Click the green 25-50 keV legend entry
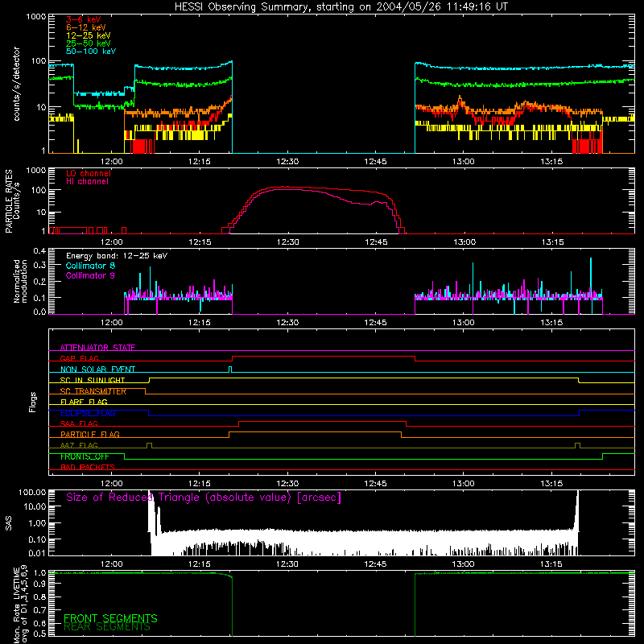This screenshot has width=644, height=644. pyautogui.click(x=89, y=43)
